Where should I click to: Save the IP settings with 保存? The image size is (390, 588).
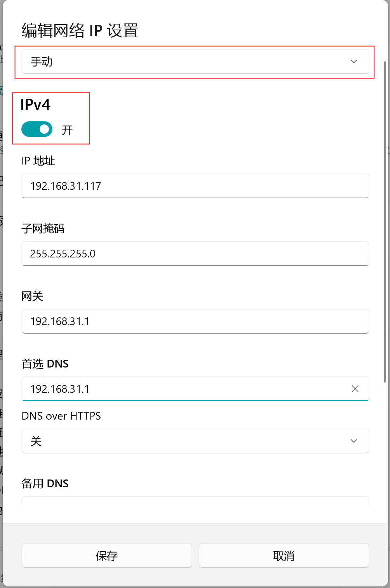click(x=107, y=555)
